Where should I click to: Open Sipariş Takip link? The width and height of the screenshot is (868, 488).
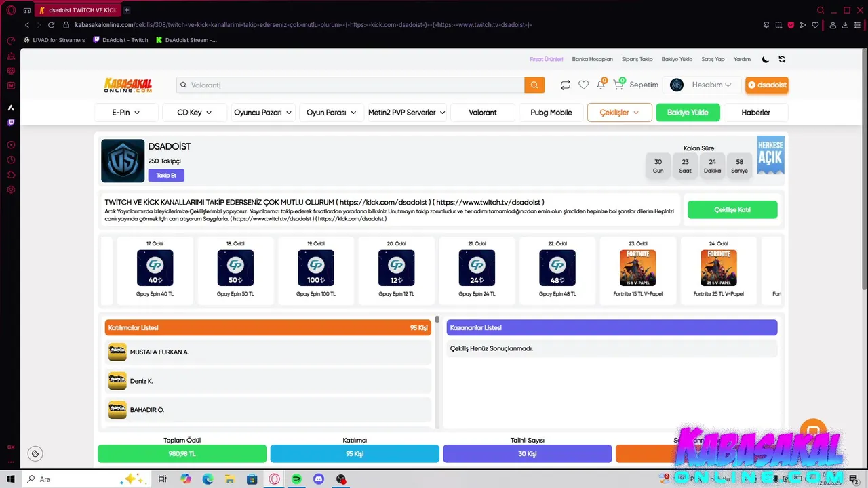point(637,59)
